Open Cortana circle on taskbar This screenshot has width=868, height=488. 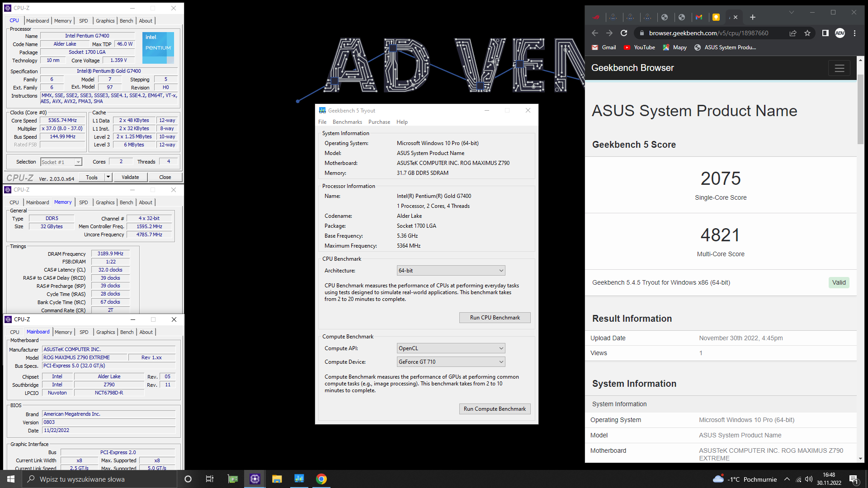coord(188,479)
